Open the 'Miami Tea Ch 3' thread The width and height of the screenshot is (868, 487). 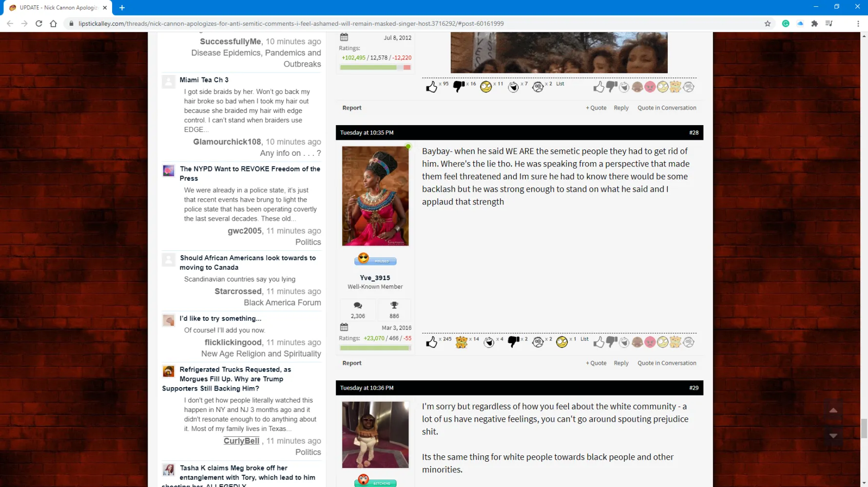point(204,80)
